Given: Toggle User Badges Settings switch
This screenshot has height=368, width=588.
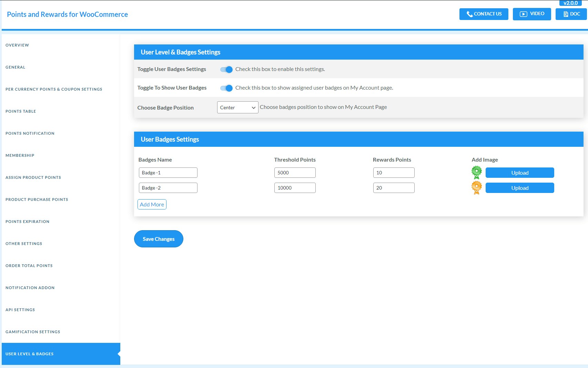Looking at the screenshot, I should click(x=226, y=69).
